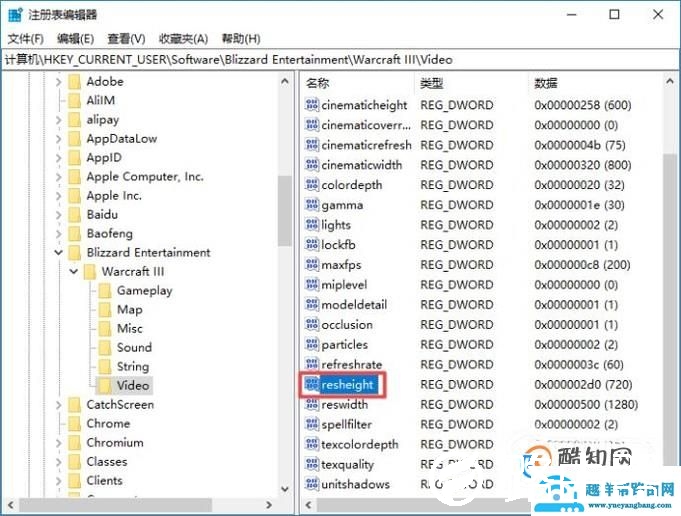The height and width of the screenshot is (516, 681).
Task: Click the modeldetail DWORD value icon
Action: 312,304
